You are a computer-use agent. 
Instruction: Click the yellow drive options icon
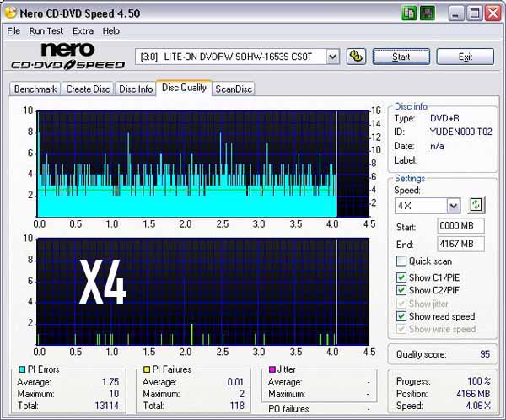coord(356,57)
